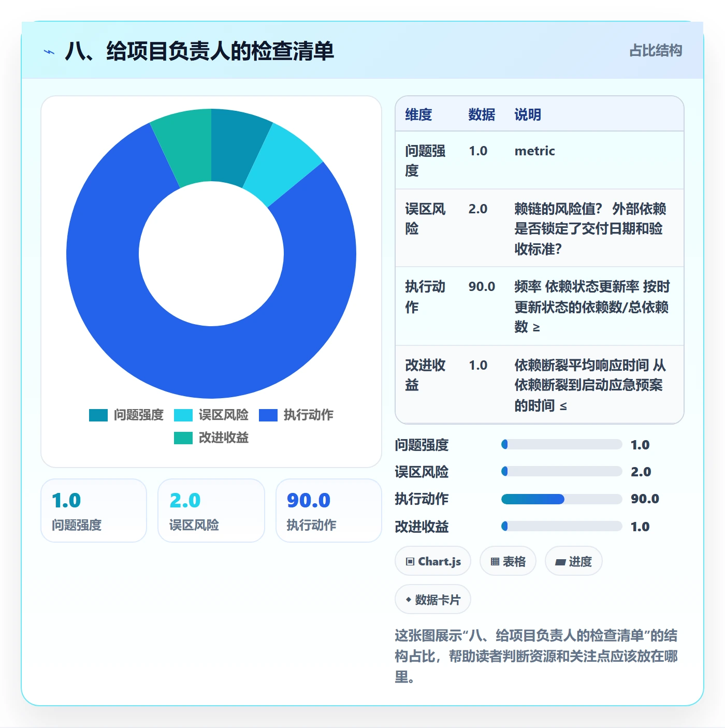725x728 pixels.
Task: Toggle the 误区风险 legend color box
Action: click(x=183, y=415)
